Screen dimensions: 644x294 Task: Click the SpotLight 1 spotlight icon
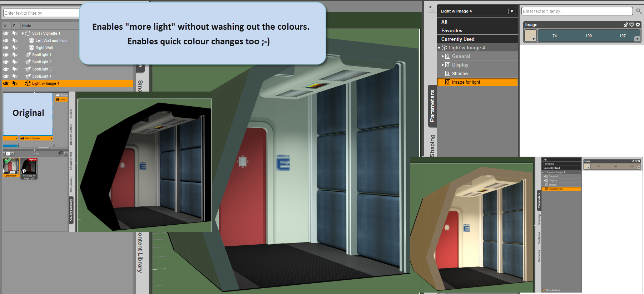(x=28, y=55)
